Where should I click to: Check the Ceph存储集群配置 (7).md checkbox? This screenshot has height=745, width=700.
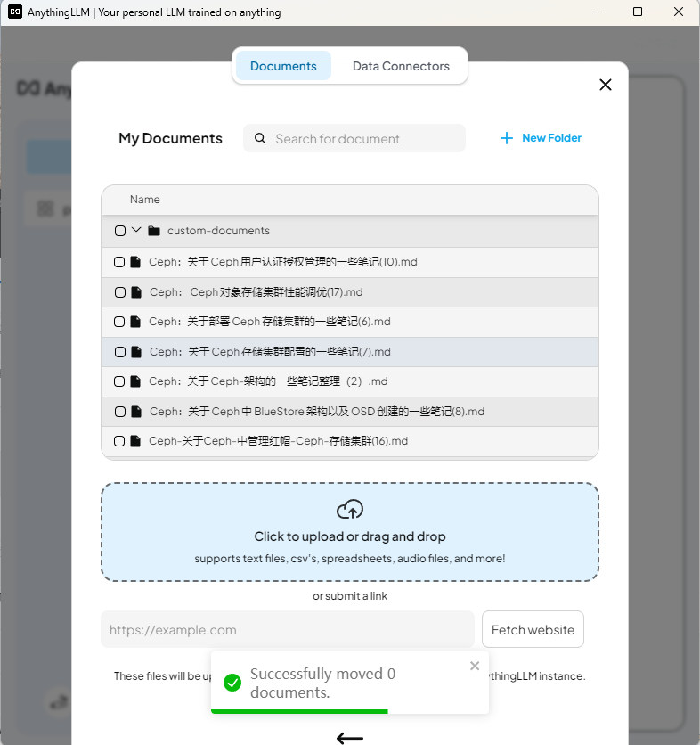click(x=120, y=352)
